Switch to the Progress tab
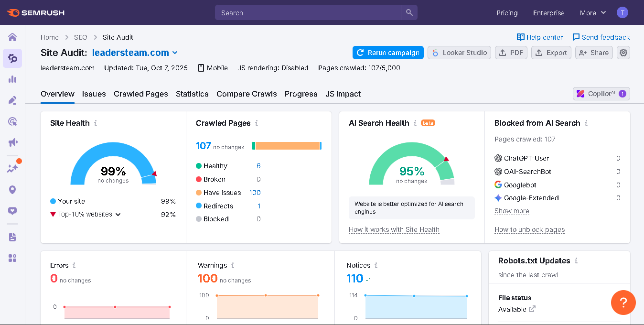The height and width of the screenshot is (325, 644). coord(301,94)
